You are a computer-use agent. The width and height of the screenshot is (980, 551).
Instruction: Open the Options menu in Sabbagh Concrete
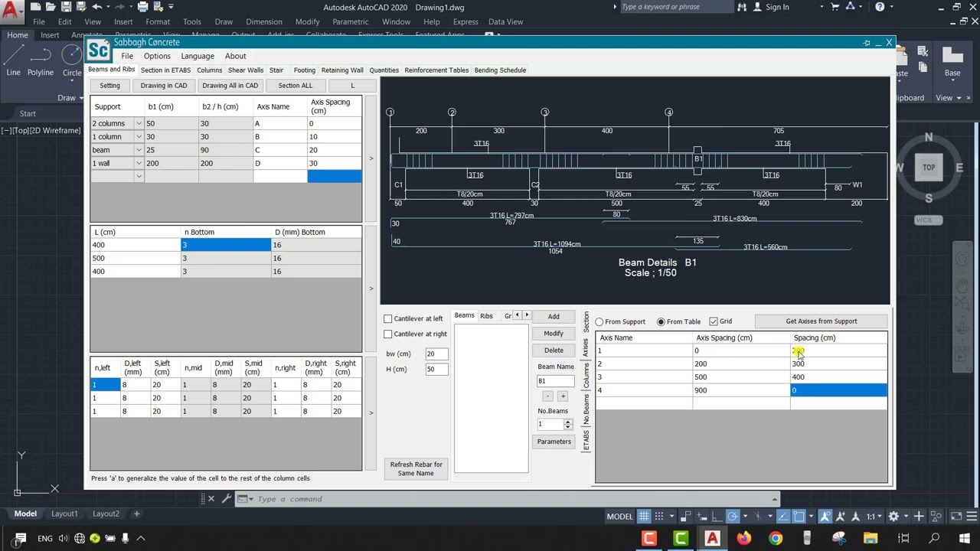(157, 56)
